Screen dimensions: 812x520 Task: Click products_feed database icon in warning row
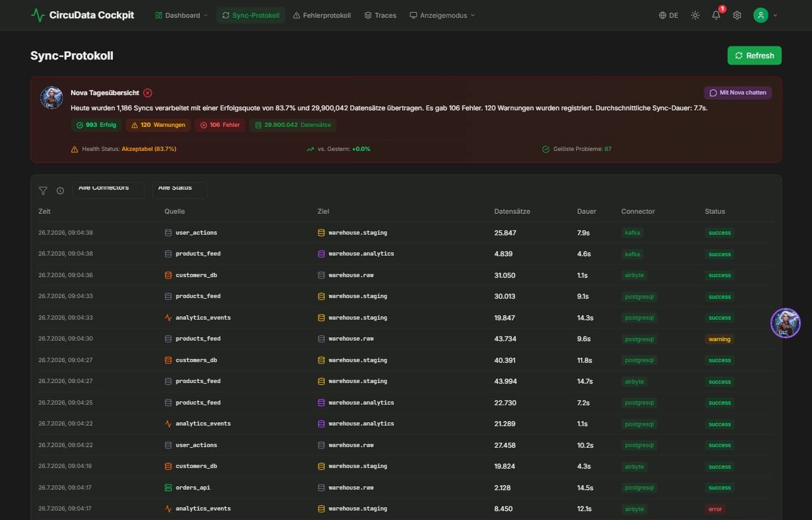pos(168,339)
